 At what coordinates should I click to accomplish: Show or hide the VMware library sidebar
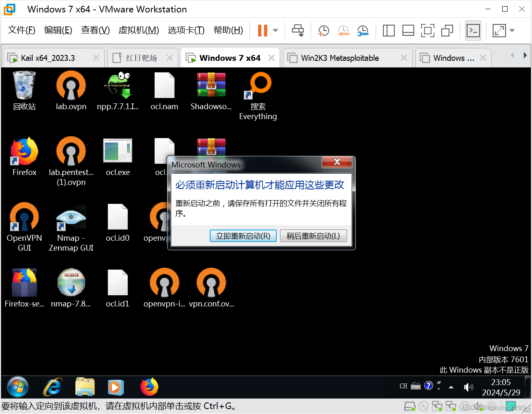pos(389,30)
